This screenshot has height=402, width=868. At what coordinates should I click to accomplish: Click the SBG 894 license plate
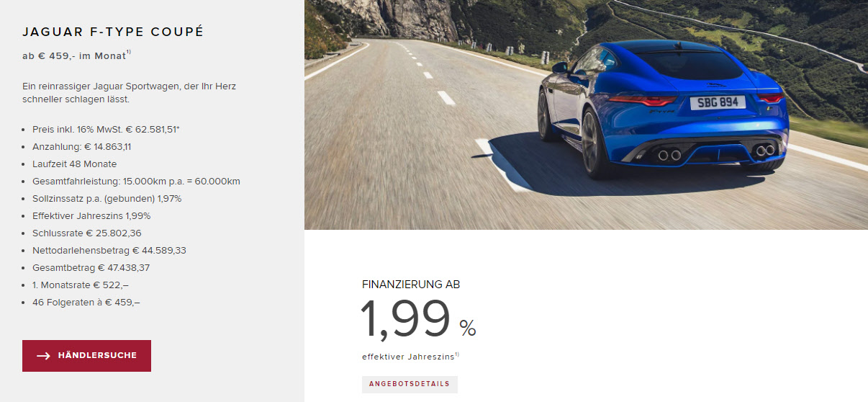pyautogui.click(x=718, y=102)
